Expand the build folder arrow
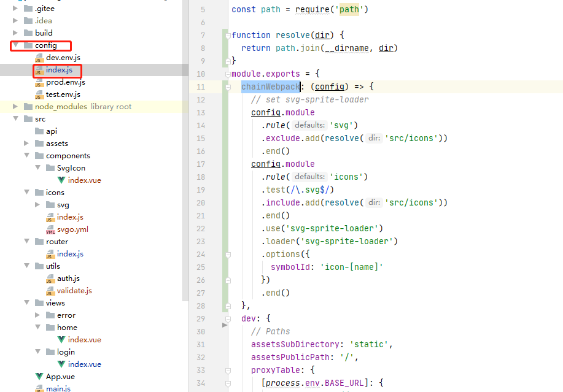This screenshot has height=392, width=563. coord(15,33)
